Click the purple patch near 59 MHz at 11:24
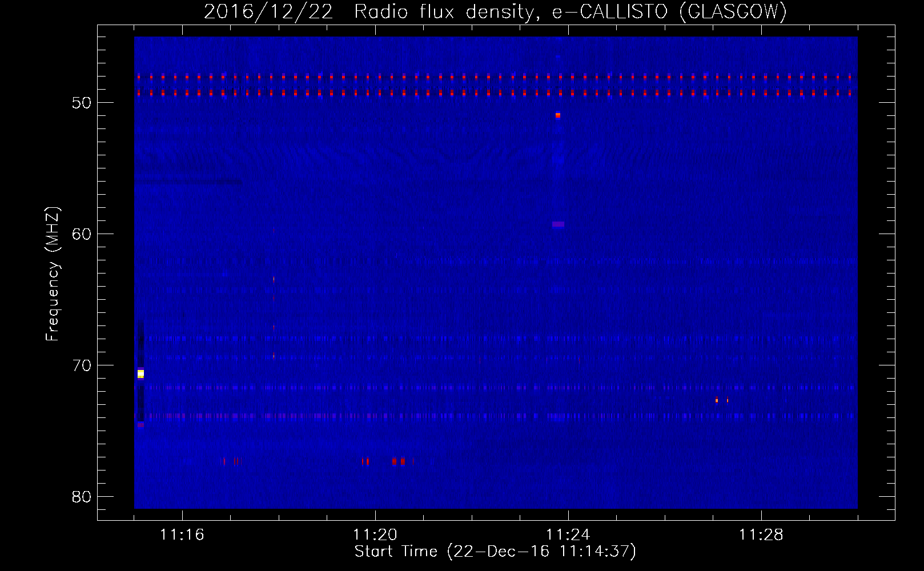 pyautogui.click(x=558, y=224)
